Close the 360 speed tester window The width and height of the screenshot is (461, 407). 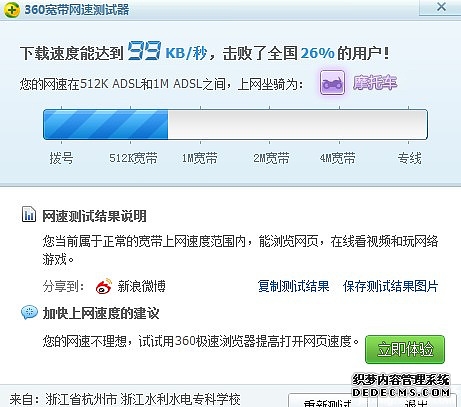coord(441,7)
